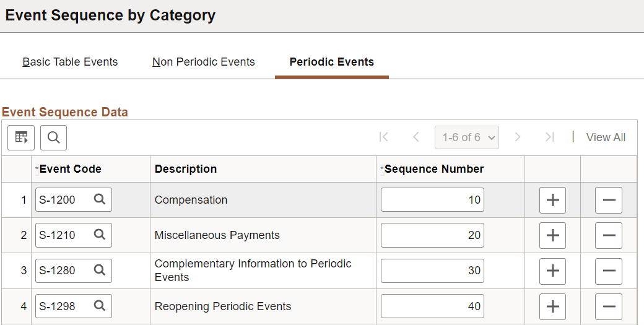Add a row after Complementary Information event
Image resolution: width=644 pixels, height=325 pixels.
click(x=552, y=271)
